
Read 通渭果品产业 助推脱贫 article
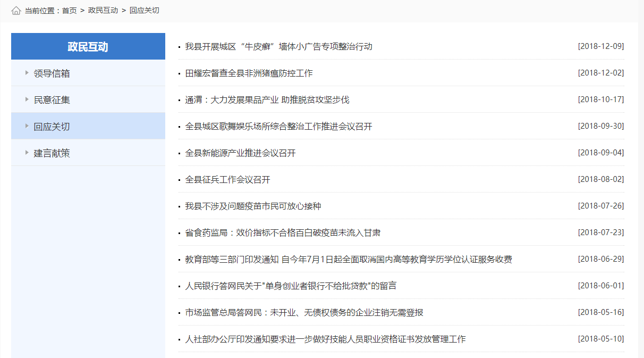(267, 100)
